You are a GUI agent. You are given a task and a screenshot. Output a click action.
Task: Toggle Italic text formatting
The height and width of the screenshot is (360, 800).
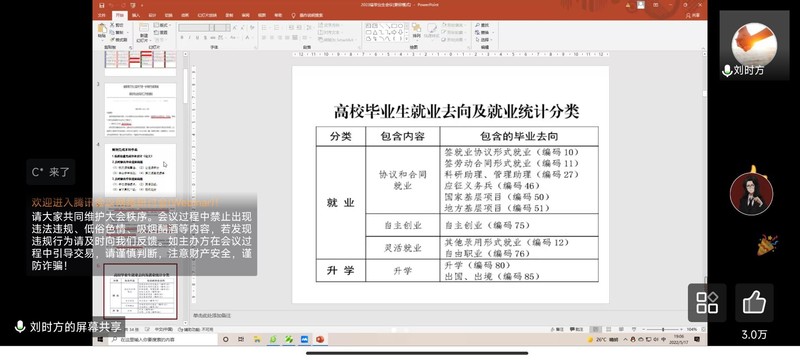coord(189,38)
